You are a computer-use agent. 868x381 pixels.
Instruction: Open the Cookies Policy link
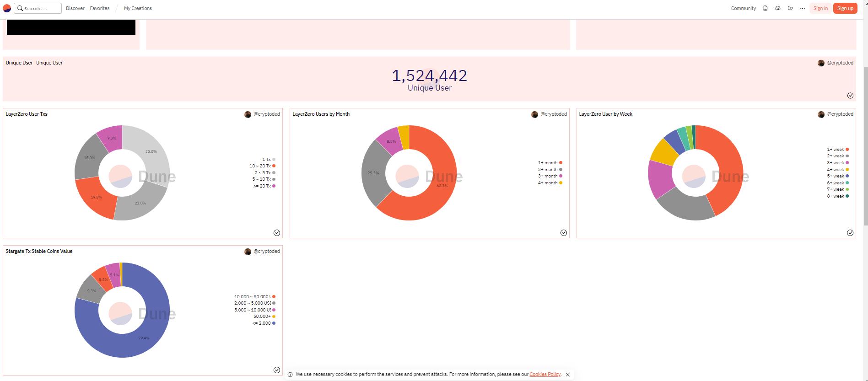545,374
